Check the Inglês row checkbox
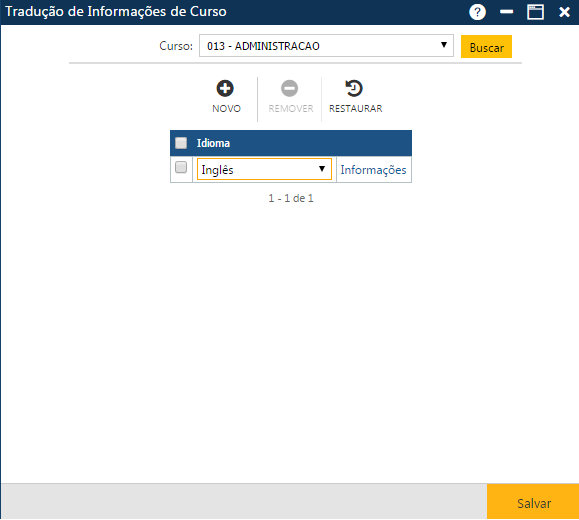579x520 pixels. point(181,167)
